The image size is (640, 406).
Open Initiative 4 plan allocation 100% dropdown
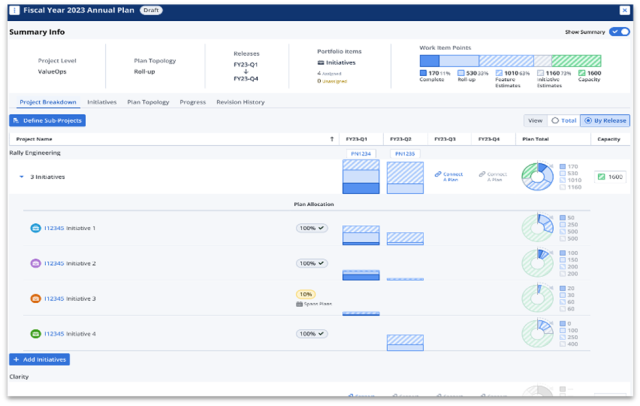click(x=312, y=333)
